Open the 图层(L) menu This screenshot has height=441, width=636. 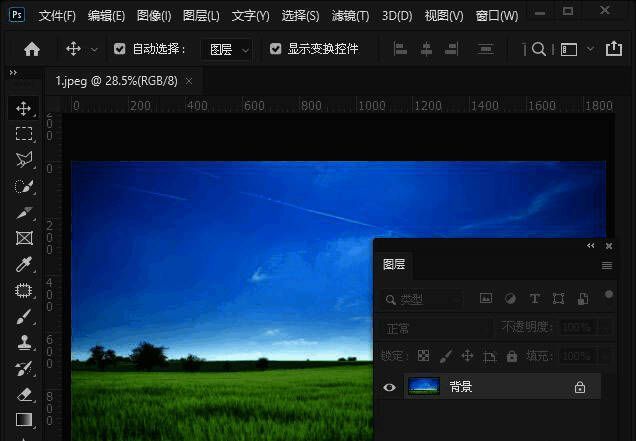click(x=201, y=15)
